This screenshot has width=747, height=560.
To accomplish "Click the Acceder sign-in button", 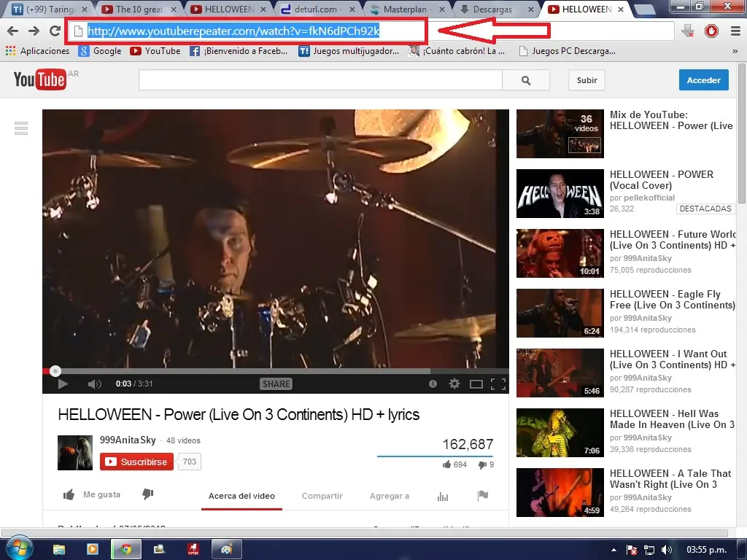I will tap(704, 80).
